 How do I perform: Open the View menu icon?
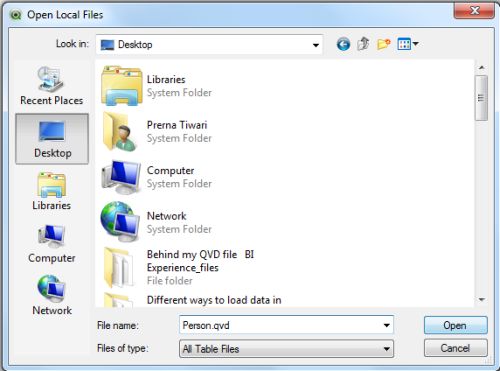408,44
